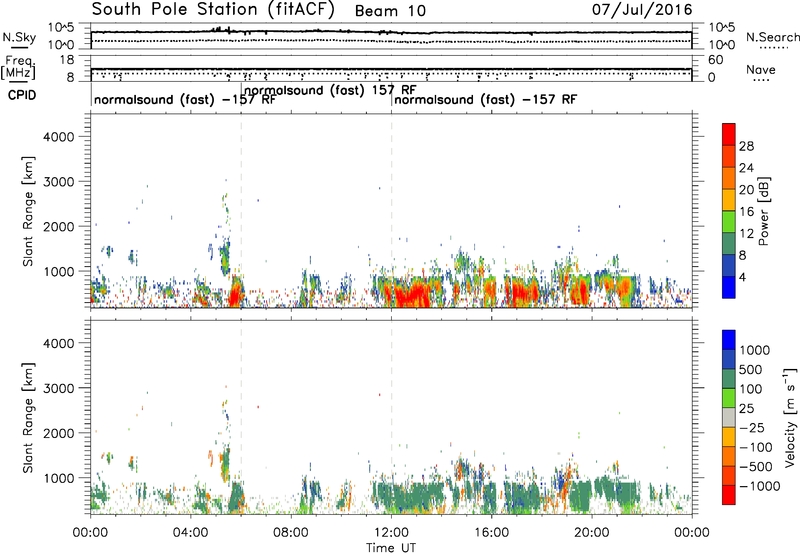The height and width of the screenshot is (554, 800).
Task: Pick the bottom red segment of the Velocity colorbar
Action: point(729,495)
